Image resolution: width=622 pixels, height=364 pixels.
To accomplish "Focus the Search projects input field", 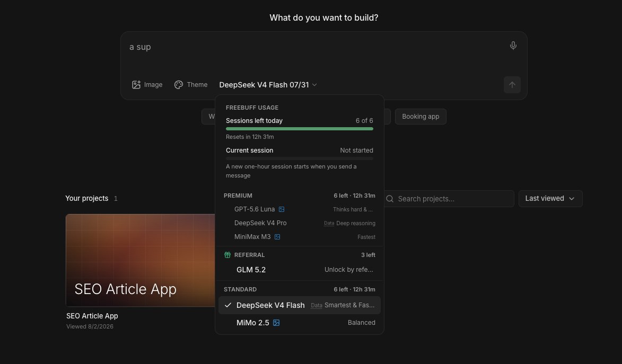I will click(x=449, y=199).
